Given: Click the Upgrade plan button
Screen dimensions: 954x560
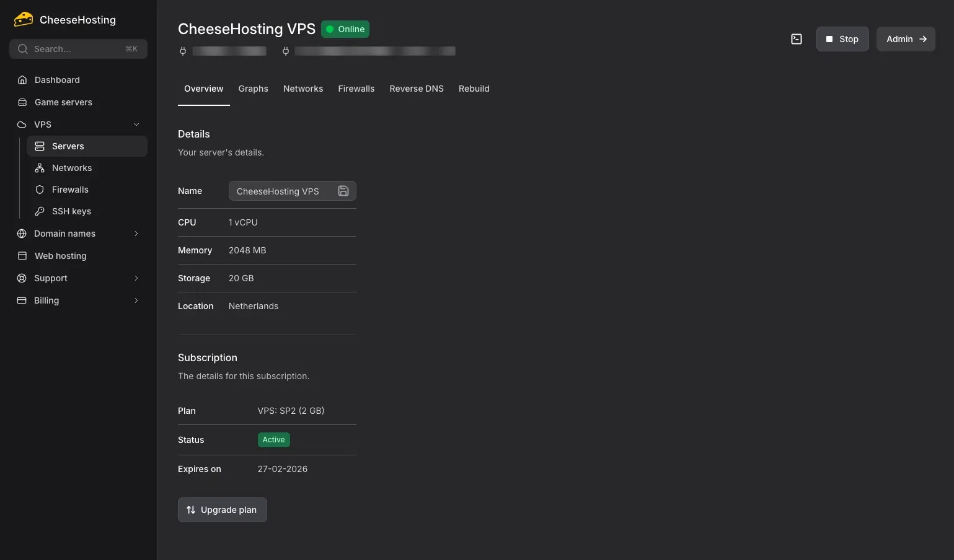Looking at the screenshot, I should coord(222,510).
